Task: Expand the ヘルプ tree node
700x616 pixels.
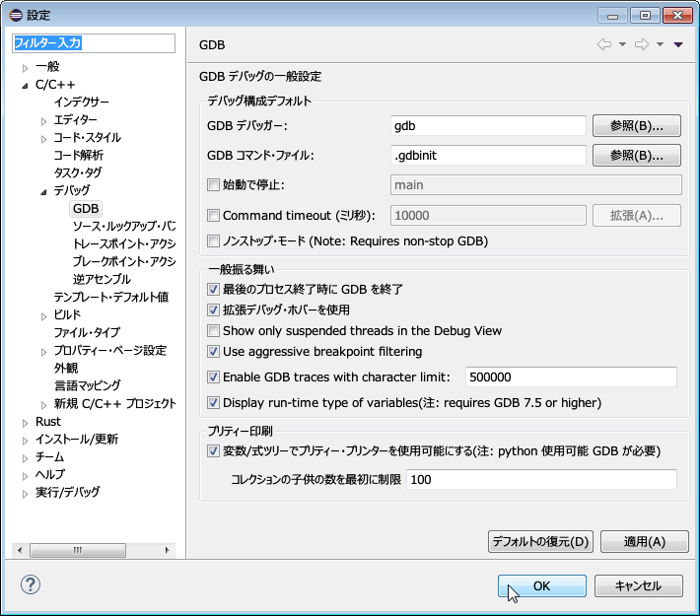Action: click(x=25, y=476)
